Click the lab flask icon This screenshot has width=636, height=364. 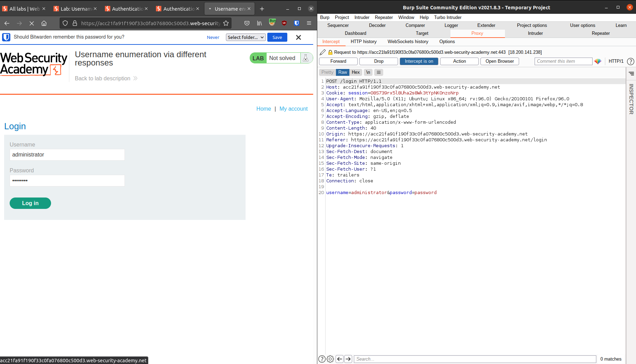(306, 58)
